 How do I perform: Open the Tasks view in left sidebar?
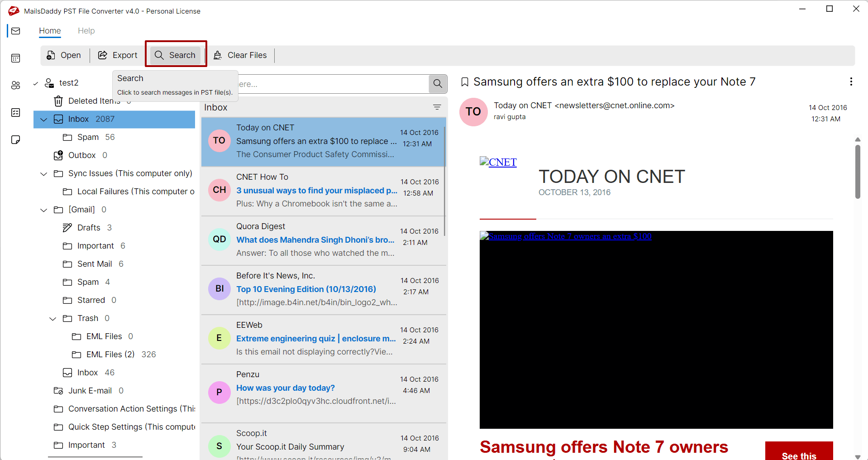coord(16,112)
